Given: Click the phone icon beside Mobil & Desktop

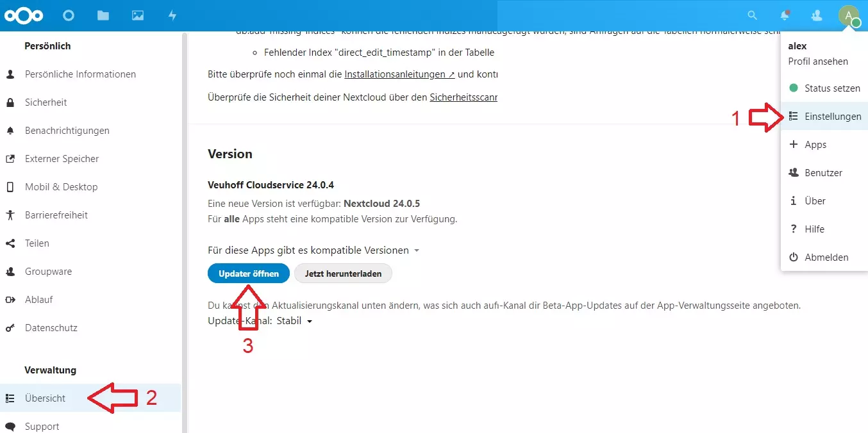Looking at the screenshot, I should pos(10,187).
